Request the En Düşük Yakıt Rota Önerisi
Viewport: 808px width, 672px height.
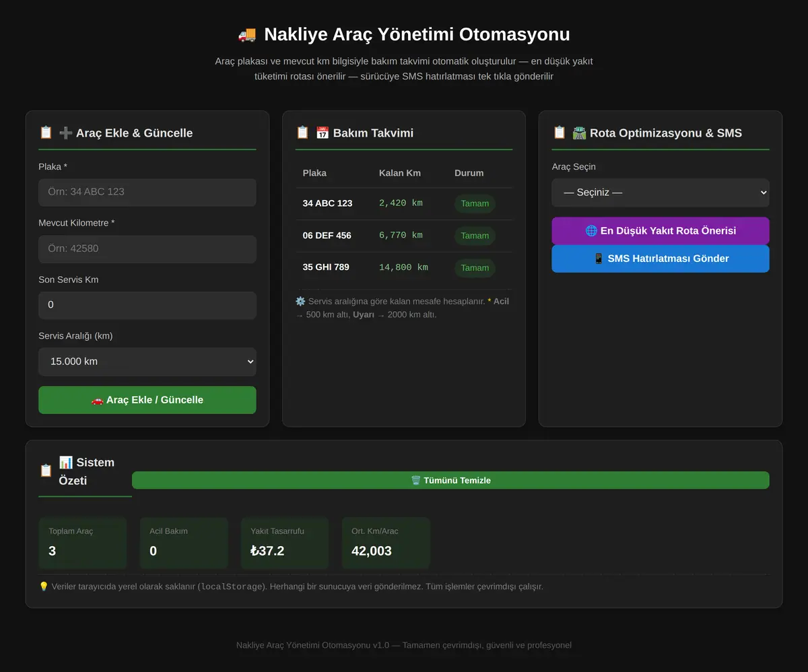[661, 231]
